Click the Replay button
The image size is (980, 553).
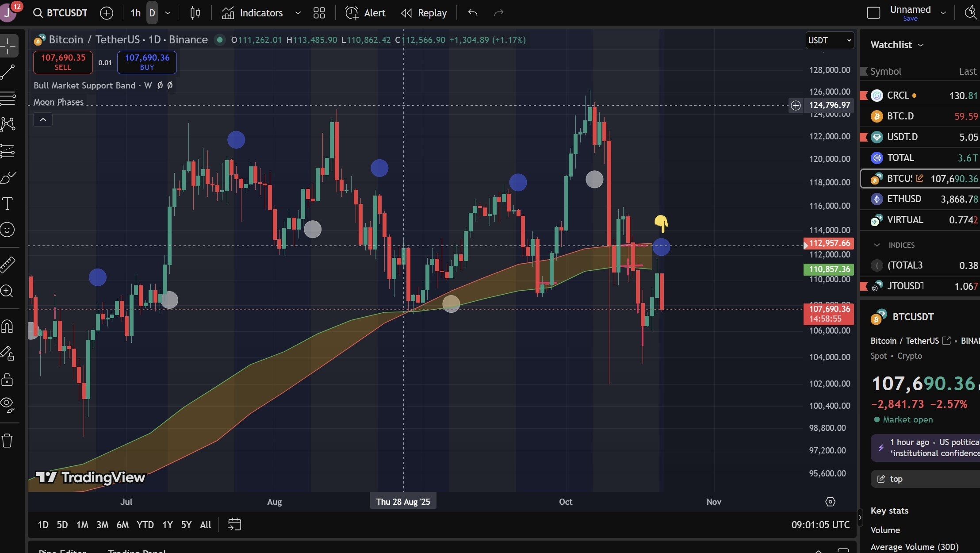424,13
